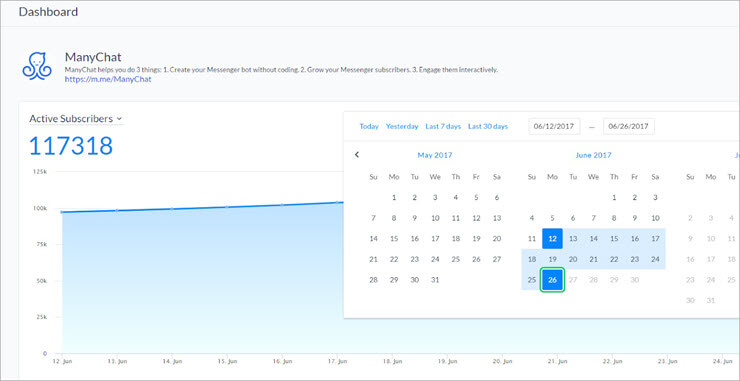Pick June 17 in the calendar
This screenshot has width=740, height=381.
655,239
